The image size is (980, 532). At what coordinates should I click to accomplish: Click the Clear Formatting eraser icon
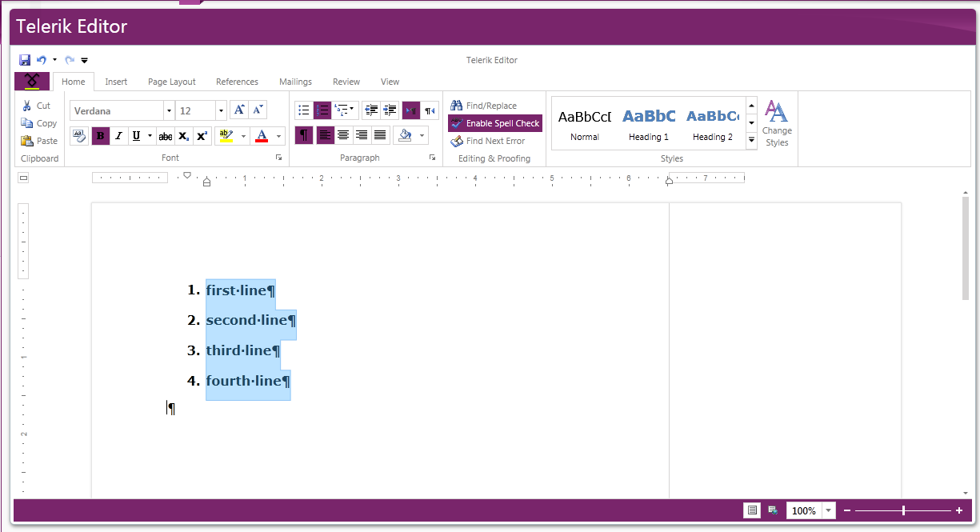pyautogui.click(x=79, y=135)
